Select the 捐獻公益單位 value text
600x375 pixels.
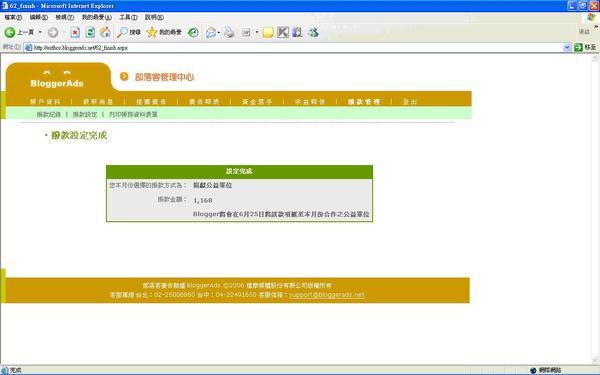point(212,185)
